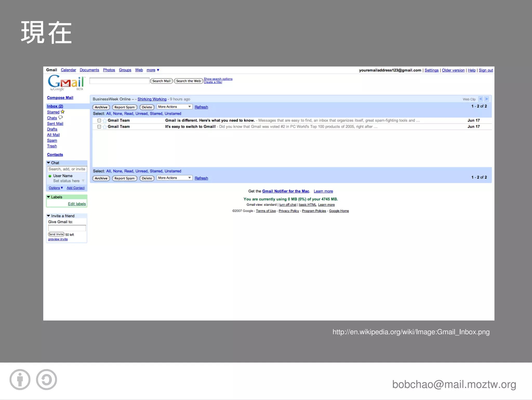The width and height of the screenshot is (532, 400).
Task: Open the Set status here dropdown
Action: point(83,181)
